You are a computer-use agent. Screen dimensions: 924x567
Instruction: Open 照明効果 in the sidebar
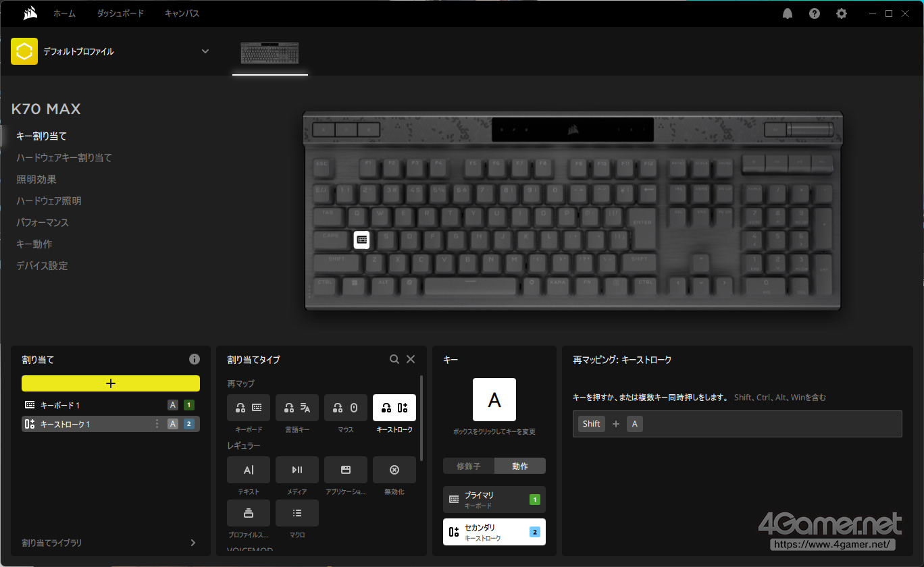pyautogui.click(x=36, y=180)
